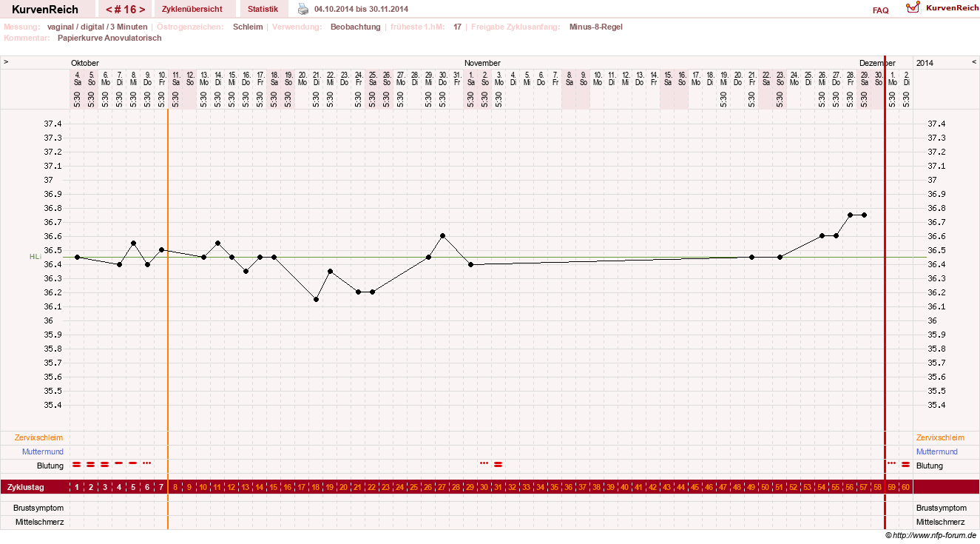Click cycle day 60 in the Zyklustag row
This screenshot has height=544, width=980.
[x=906, y=486]
